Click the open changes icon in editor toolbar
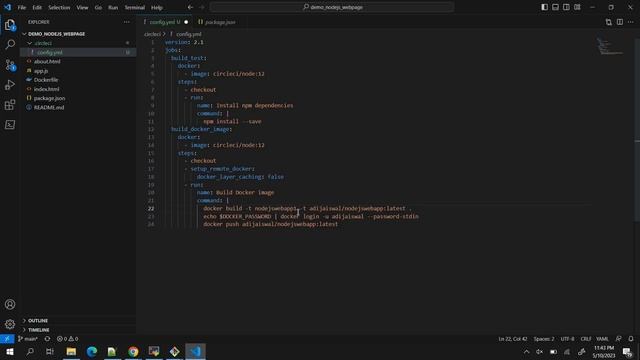The width and height of the screenshot is (640, 360). click(x=609, y=22)
